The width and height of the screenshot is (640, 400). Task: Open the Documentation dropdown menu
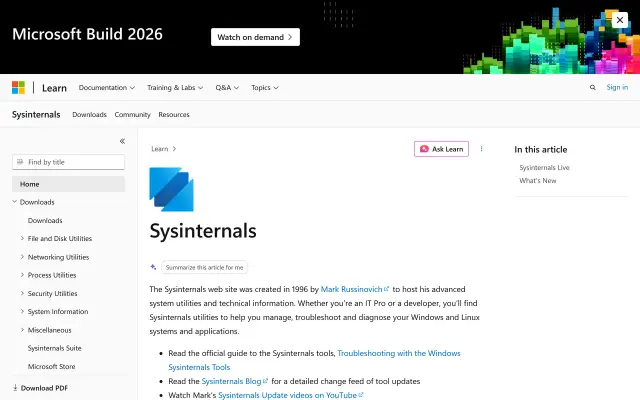[107, 88]
